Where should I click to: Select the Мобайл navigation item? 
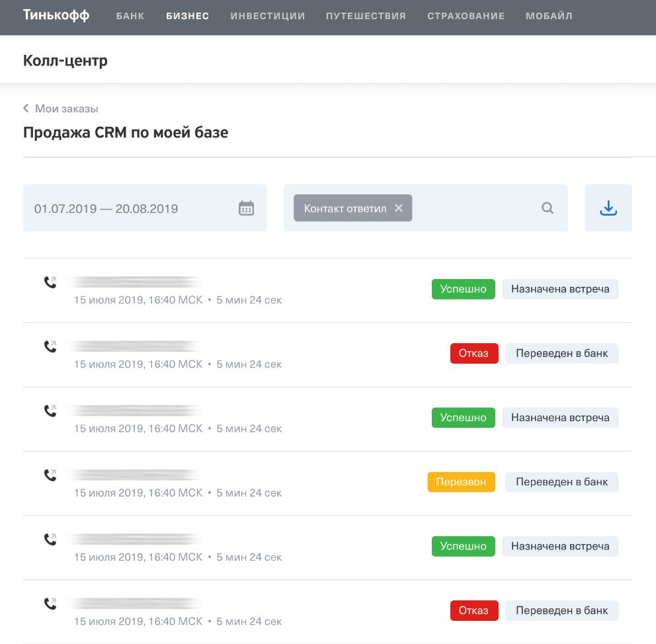[x=549, y=16]
